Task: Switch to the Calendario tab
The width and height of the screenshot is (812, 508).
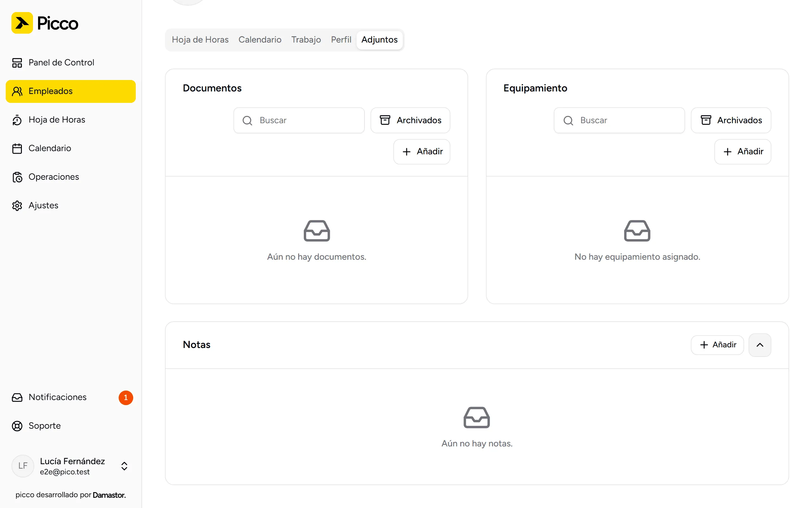Action: [260, 40]
